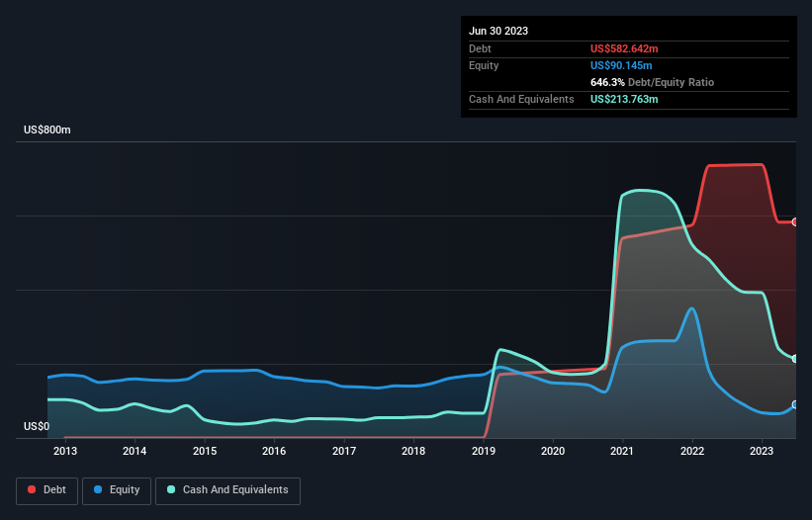Click Cash And Equivalents label in tooltip
This screenshot has width=812, height=520.
pos(521,99)
